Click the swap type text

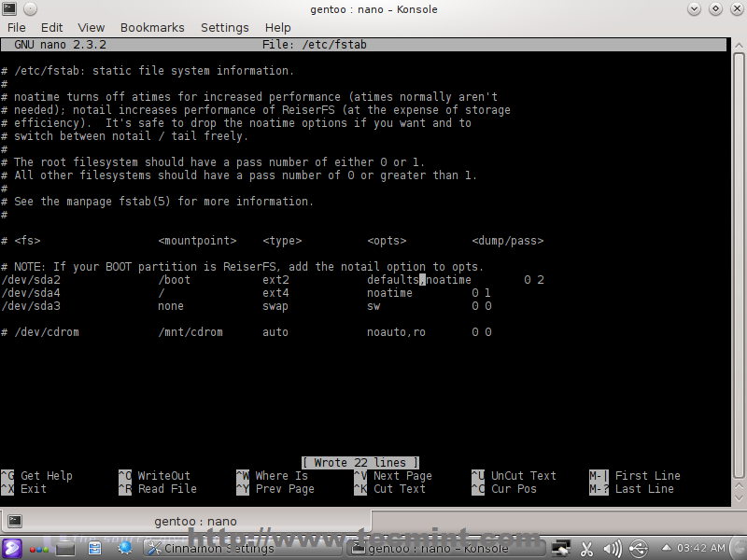(x=275, y=306)
